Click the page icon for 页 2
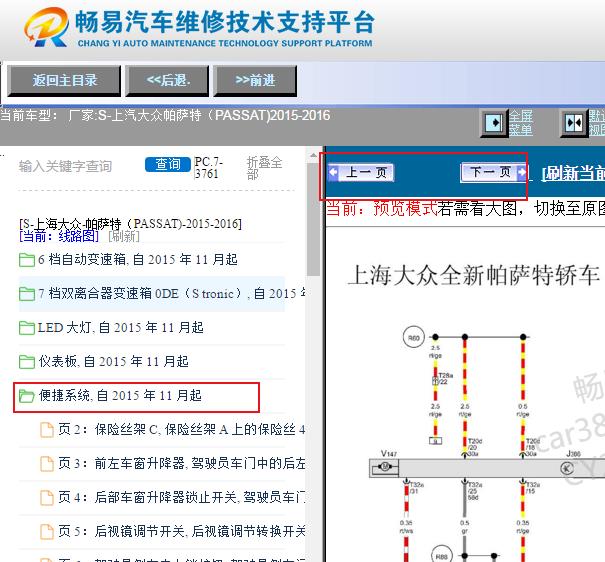Viewport: 605px width, 562px height. tap(47, 430)
